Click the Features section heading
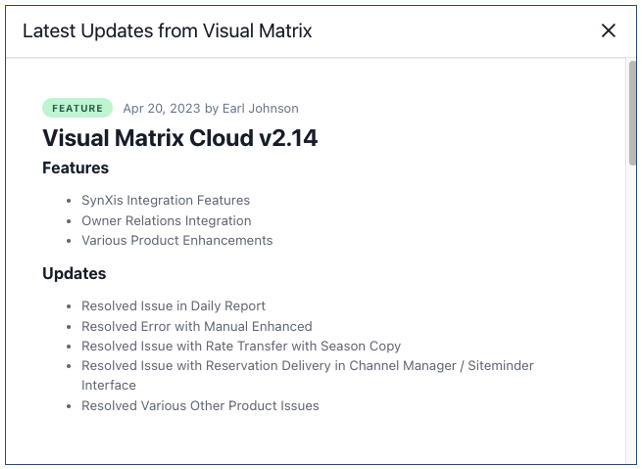The width and height of the screenshot is (642, 469). coord(75,168)
